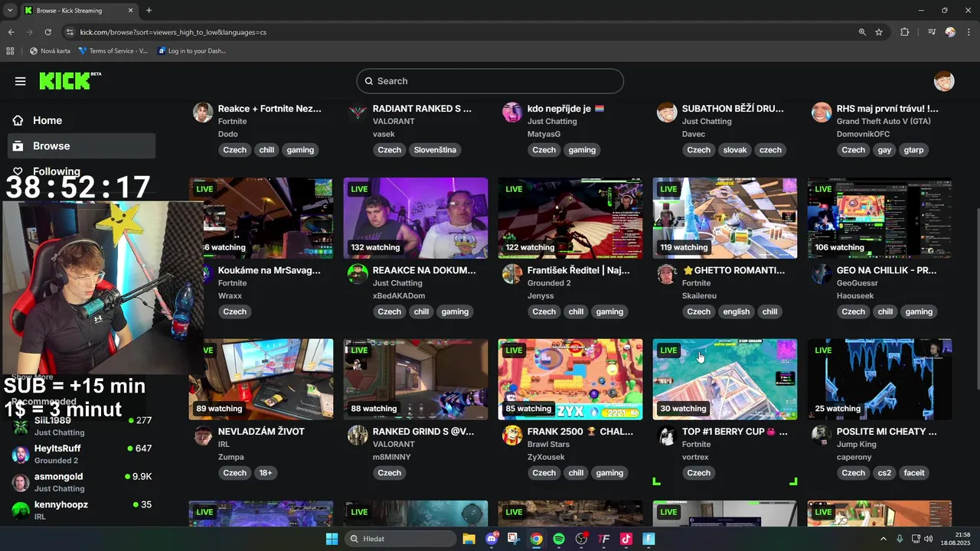The width and height of the screenshot is (980, 551).
Task: Click m8MINNY's channel avatar
Action: (358, 435)
